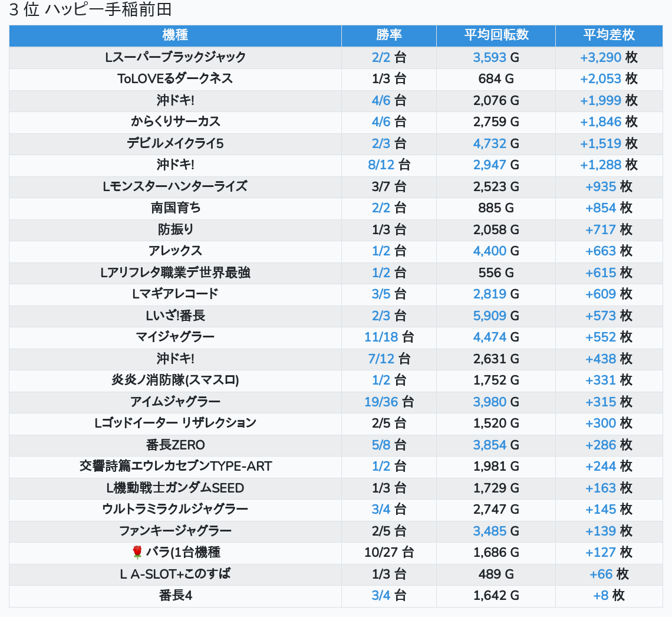Click the +1,999 枚 difference value
672x617 pixels.
[608, 100]
